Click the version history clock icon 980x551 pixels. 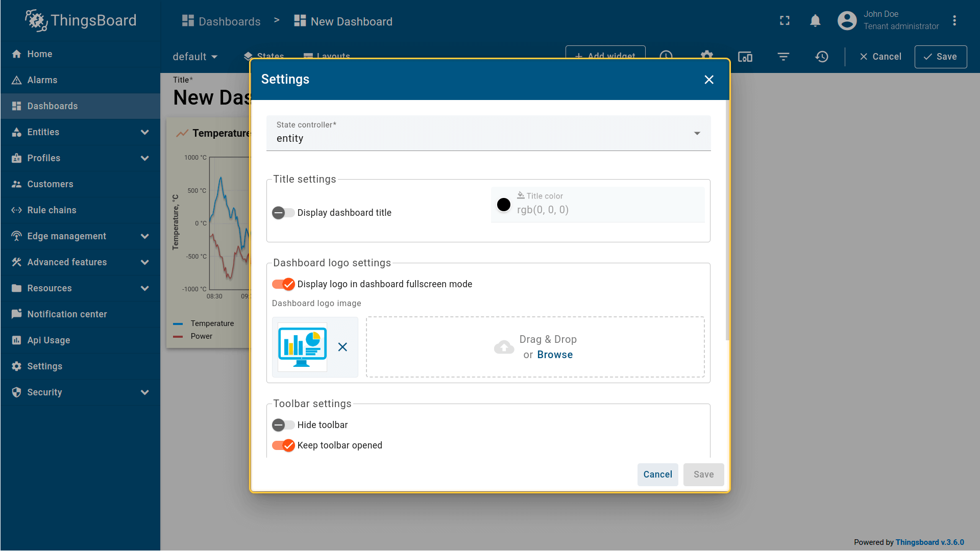pyautogui.click(x=822, y=57)
